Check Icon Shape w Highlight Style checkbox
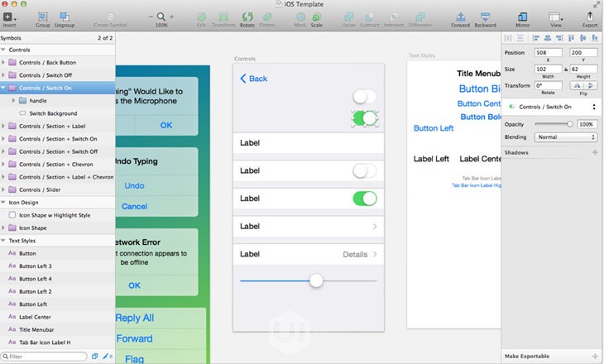The width and height of the screenshot is (604, 364). point(12,215)
